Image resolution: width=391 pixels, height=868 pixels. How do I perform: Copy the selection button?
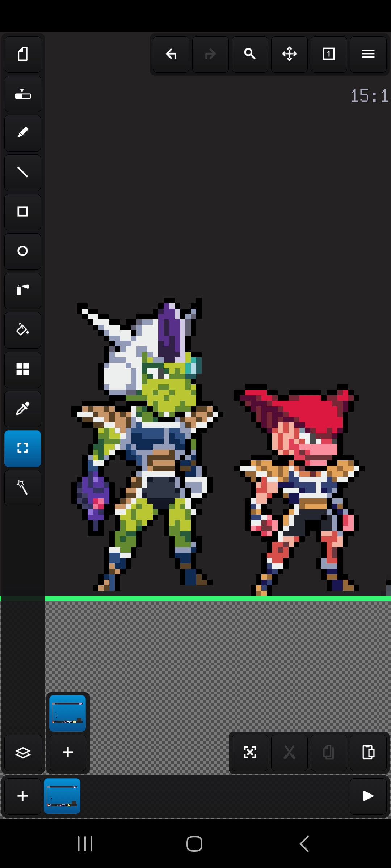tap(329, 753)
